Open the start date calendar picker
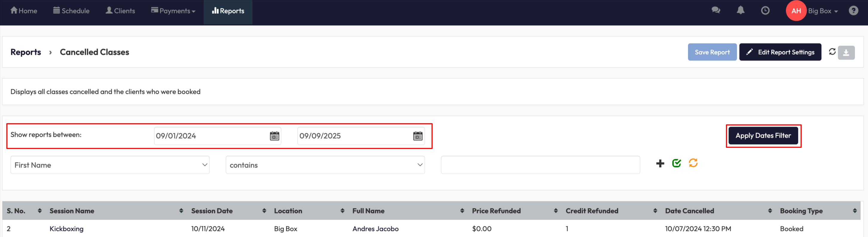 click(x=274, y=136)
